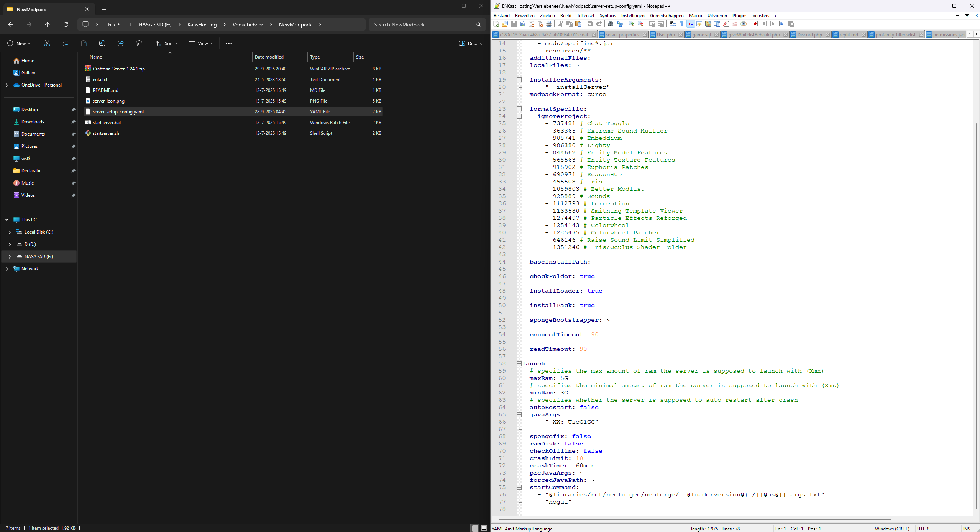Click the Zoom In magnifier icon

tap(631, 24)
